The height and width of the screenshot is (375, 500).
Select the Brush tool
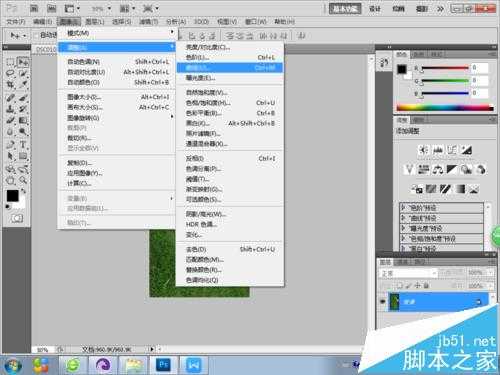point(23,98)
